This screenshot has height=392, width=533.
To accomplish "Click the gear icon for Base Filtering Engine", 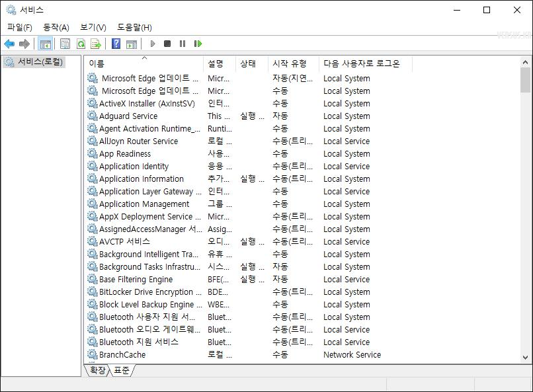I will [x=93, y=279].
